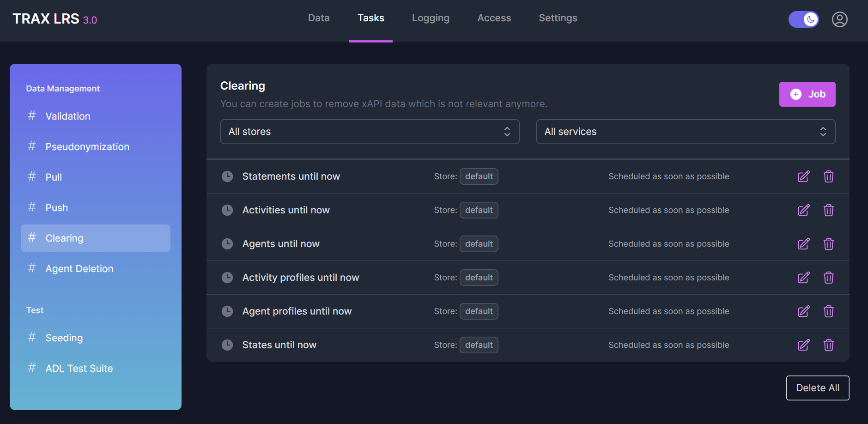Edit the Statements until now job
Viewport: 868px width, 424px height.
[x=803, y=176]
